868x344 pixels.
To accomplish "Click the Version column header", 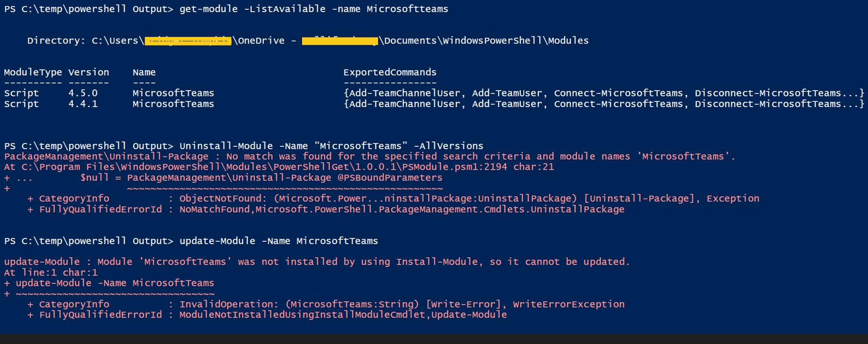I will (x=89, y=72).
